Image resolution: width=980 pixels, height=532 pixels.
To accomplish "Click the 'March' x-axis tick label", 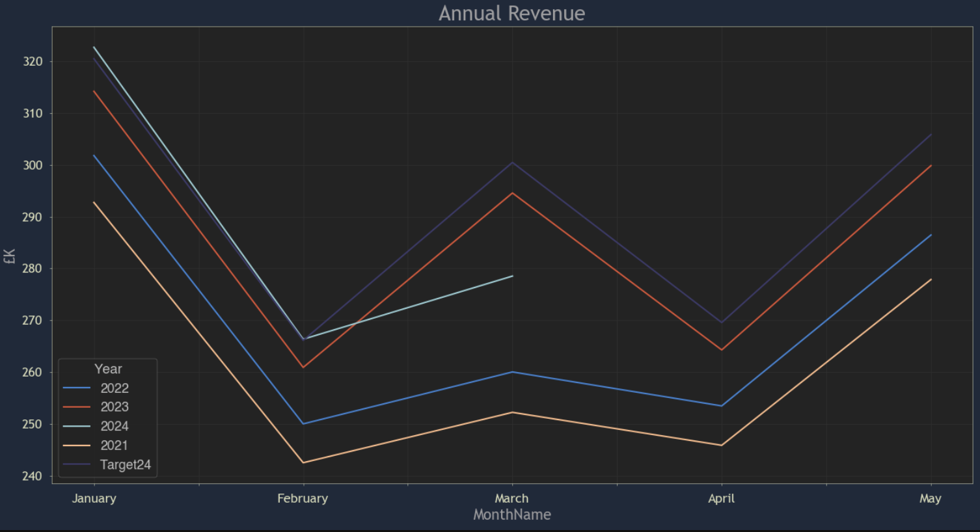I will tap(512, 498).
